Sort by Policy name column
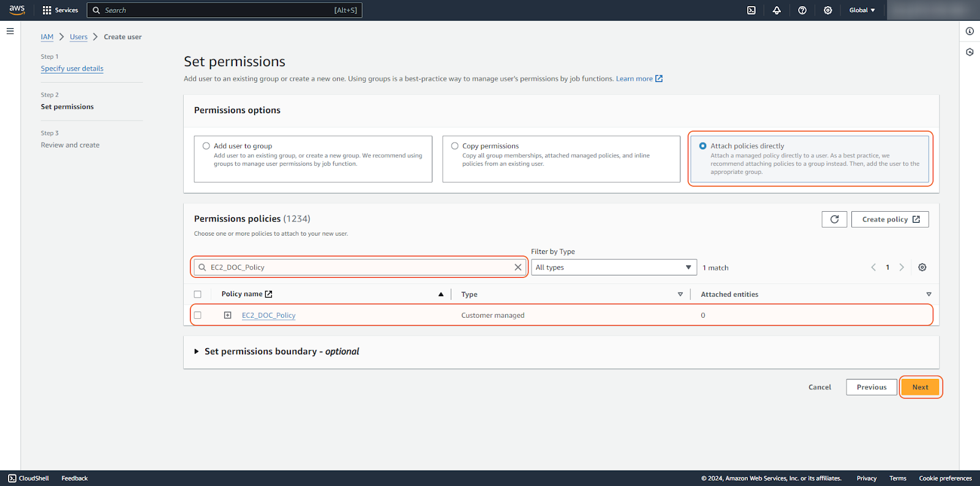Viewport: 980px width, 486px height. tap(440, 294)
